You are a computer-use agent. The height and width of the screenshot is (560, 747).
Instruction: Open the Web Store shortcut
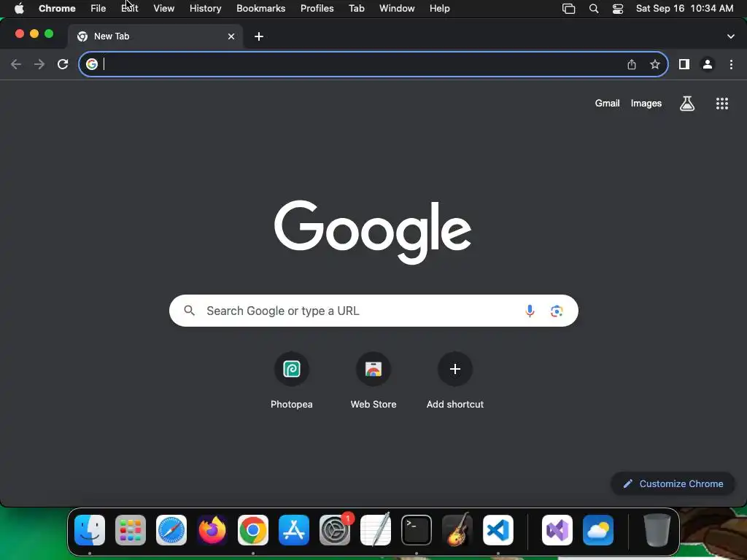(373, 369)
